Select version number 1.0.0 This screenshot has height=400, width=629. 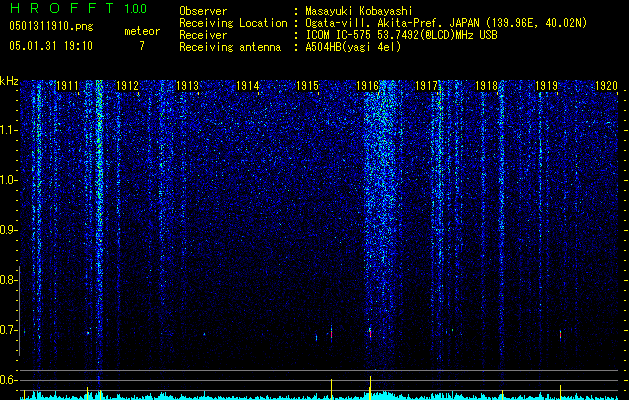point(135,9)
